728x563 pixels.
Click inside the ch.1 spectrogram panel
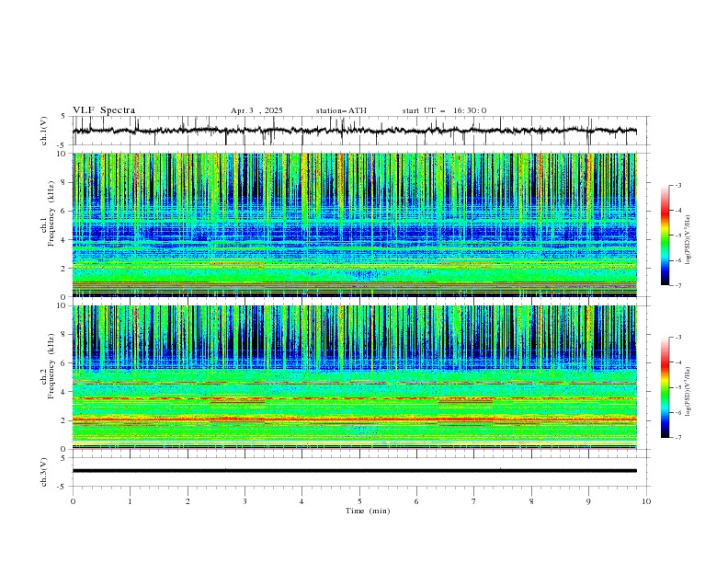355,224
